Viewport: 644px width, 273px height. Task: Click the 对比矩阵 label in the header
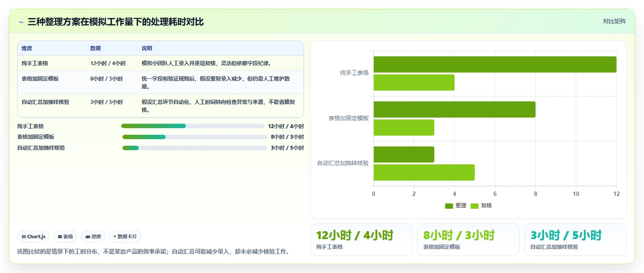pos(614,21)
